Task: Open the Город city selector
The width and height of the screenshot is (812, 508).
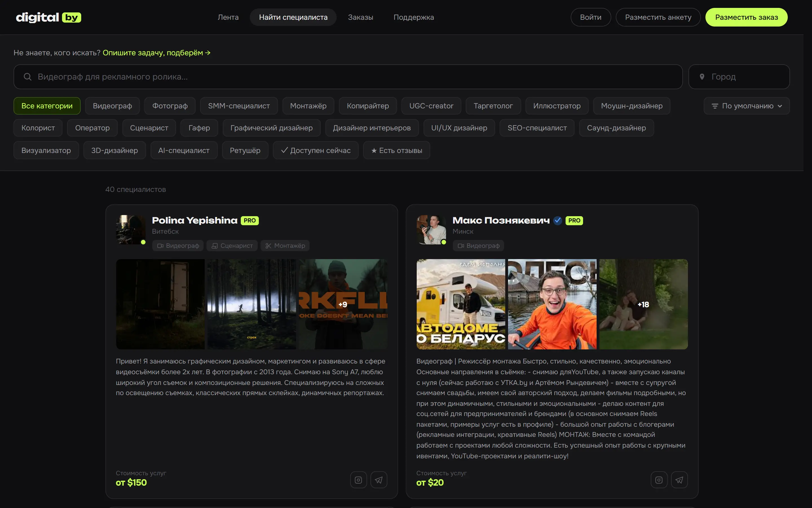Action: [739, 77]
